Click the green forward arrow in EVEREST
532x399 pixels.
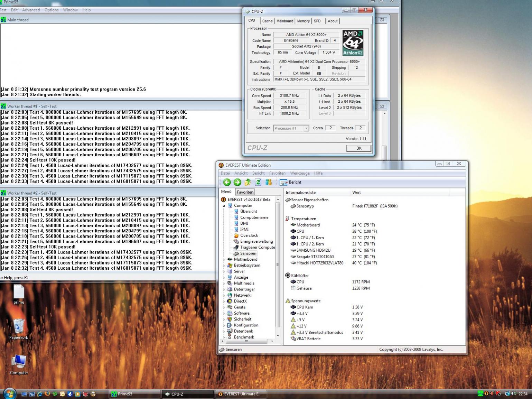pyautogui.click(x=237, y=182)
